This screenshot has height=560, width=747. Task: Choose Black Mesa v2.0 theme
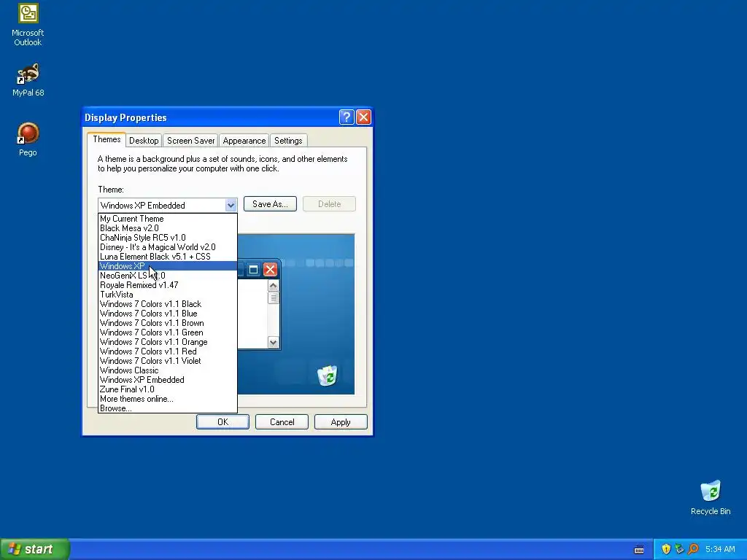click(168, 228)
